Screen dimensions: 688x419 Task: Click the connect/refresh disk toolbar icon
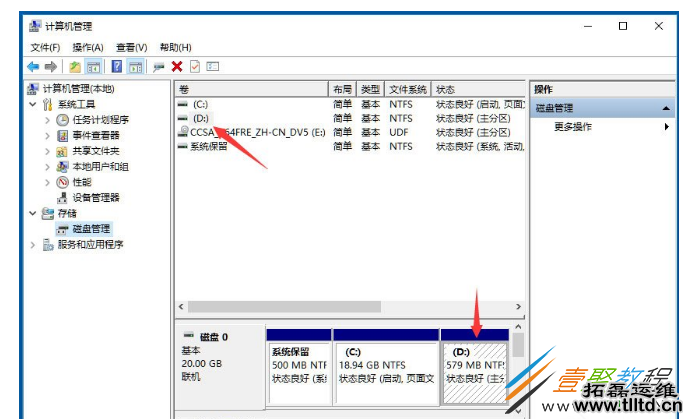(159, 67)
